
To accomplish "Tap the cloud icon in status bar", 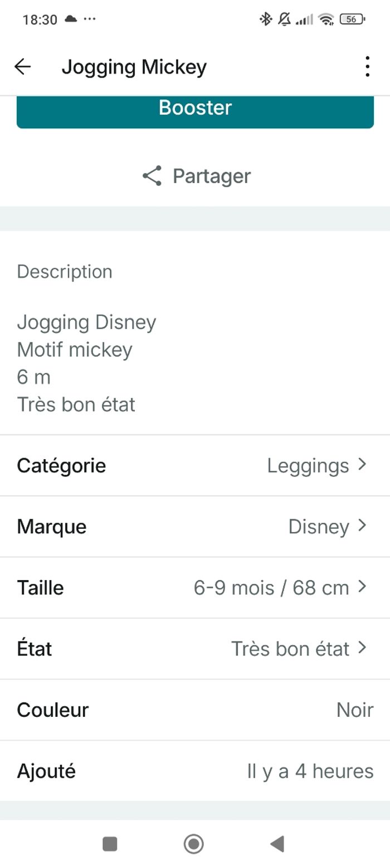I will coord(71,19).
